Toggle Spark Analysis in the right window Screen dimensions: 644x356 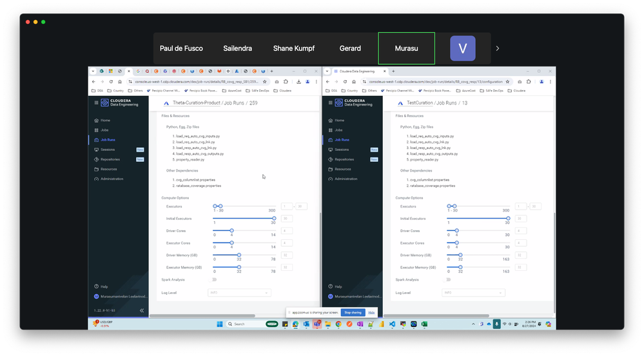point(447,279)
